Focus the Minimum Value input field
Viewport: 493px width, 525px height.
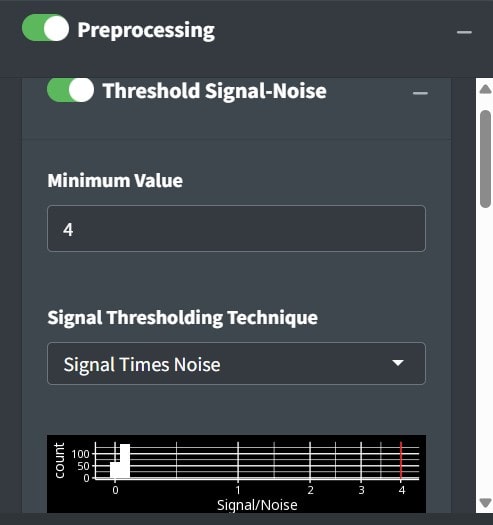click(x=236, y=229)
